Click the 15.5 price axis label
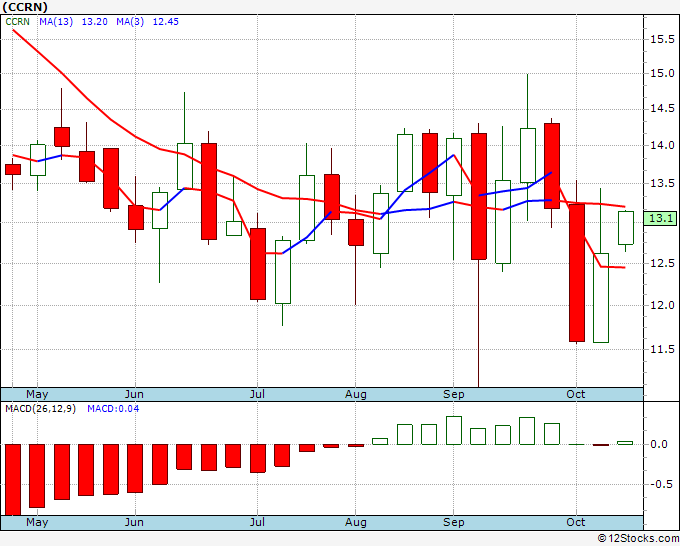The image size is (680, 546). click(x=662, y=39)
